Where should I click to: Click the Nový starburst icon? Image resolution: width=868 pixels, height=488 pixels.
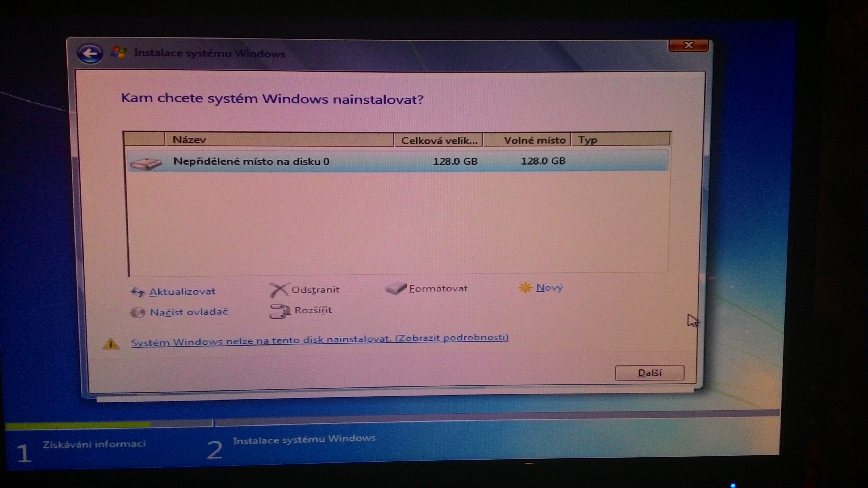525,288
